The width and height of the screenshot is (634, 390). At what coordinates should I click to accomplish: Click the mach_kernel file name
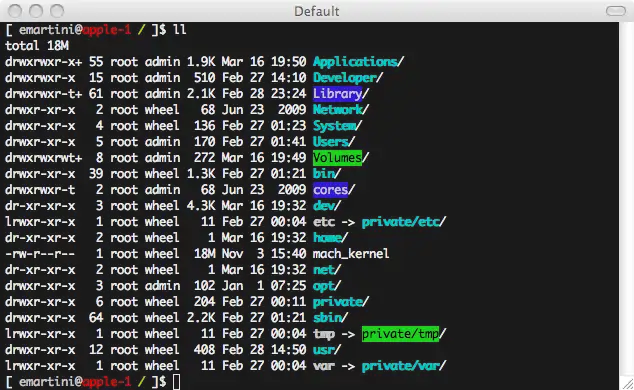(x=351, y=254)
